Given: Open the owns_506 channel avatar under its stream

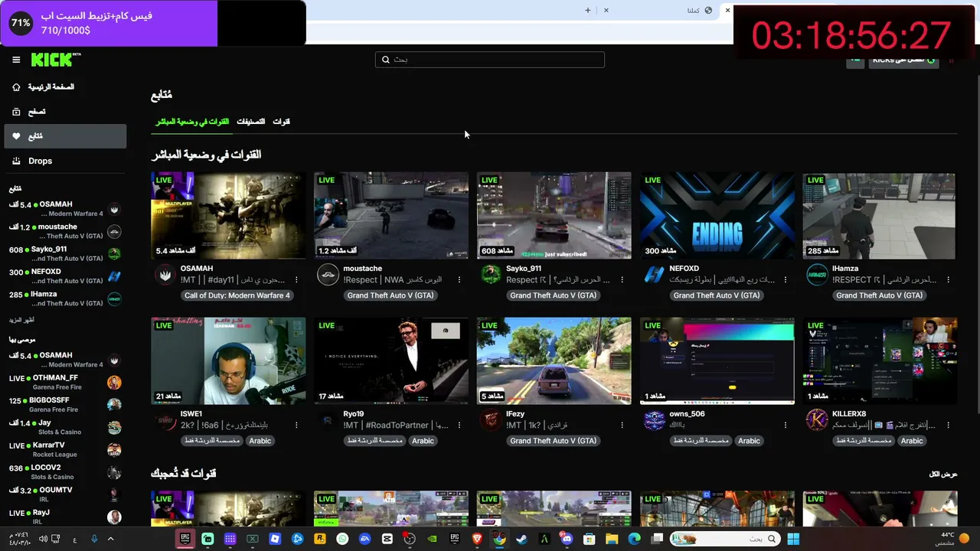Looking at the screenshot, I should click(x=655, y=420).
